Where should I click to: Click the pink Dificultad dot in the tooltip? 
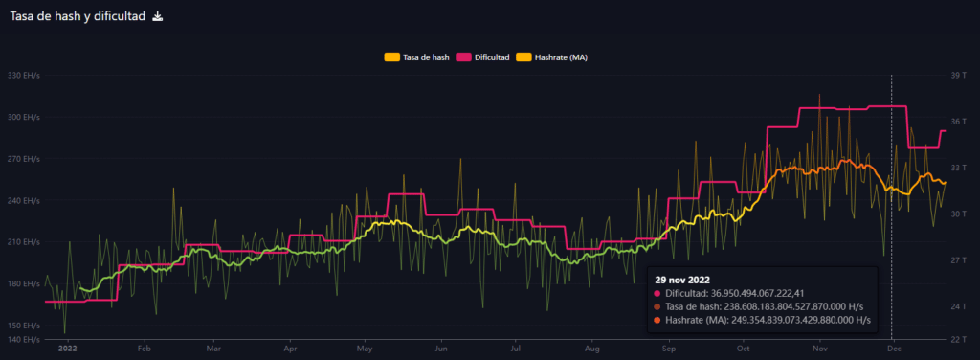click(657, 294)
